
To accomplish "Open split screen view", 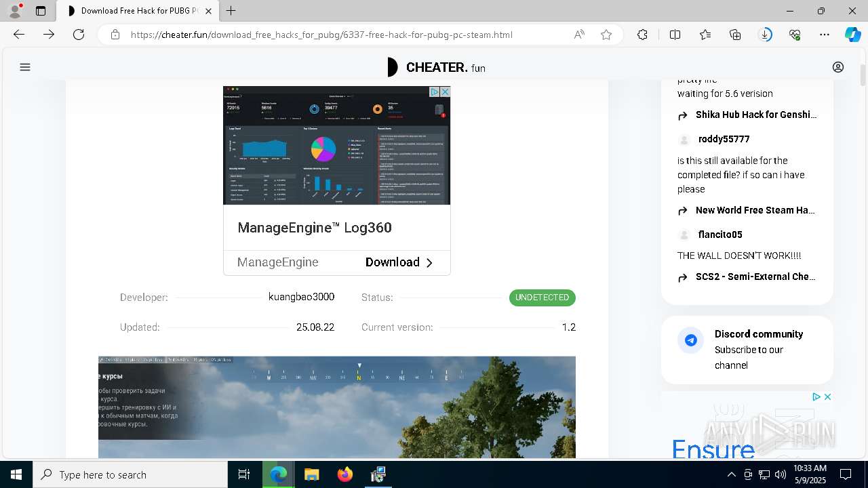I will tap(675, 35).
